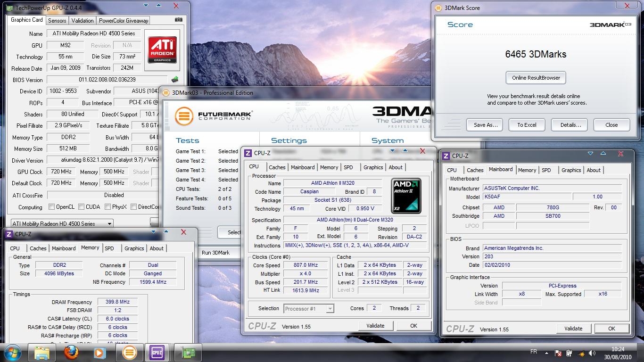Viewport: 644px width, 362px height.
Task: Click the FR language indicator
Action: click(x=534, y=352)
